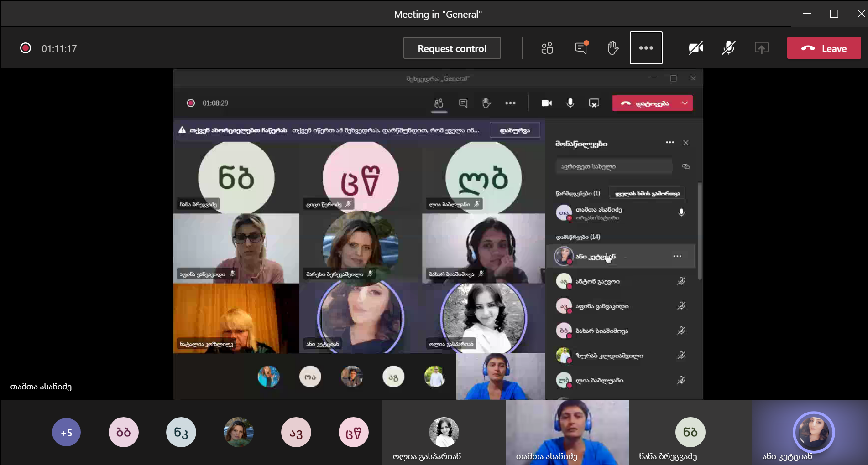The height and width of the screenshot is (465, 868).
Task: Open ellipsis options for ანი კეტციან row
Action: coord(677,256)
